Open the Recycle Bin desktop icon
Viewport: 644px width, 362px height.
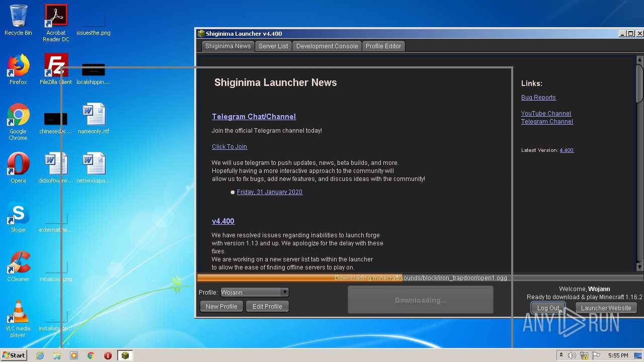(18, 21)
